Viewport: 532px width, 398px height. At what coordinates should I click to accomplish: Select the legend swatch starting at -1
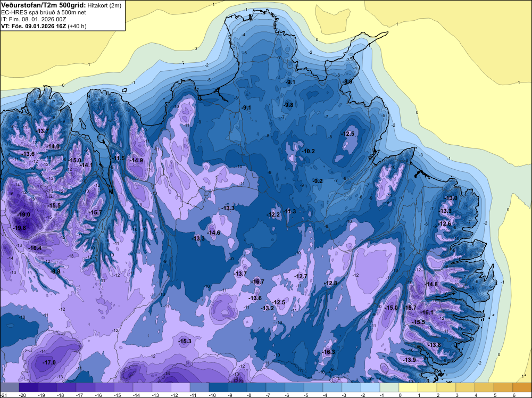389,387
